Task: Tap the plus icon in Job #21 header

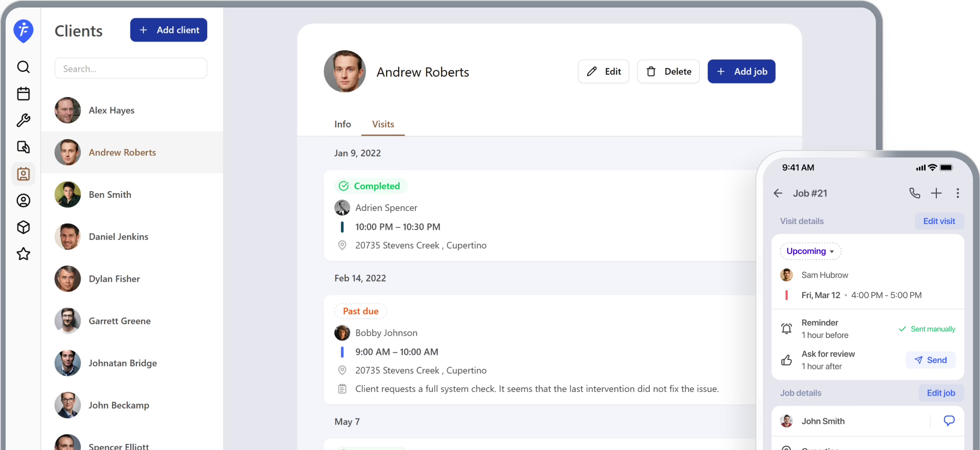Action: pos(936,193)
